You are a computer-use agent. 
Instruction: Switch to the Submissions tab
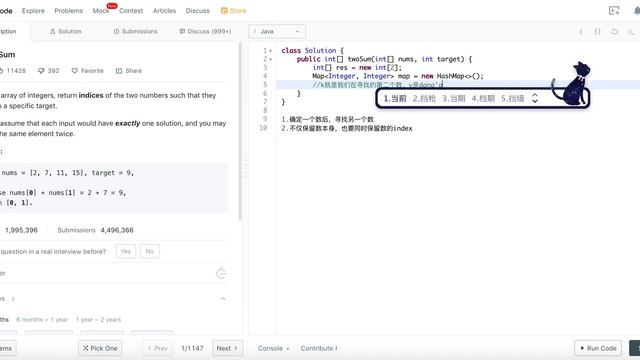135,31
